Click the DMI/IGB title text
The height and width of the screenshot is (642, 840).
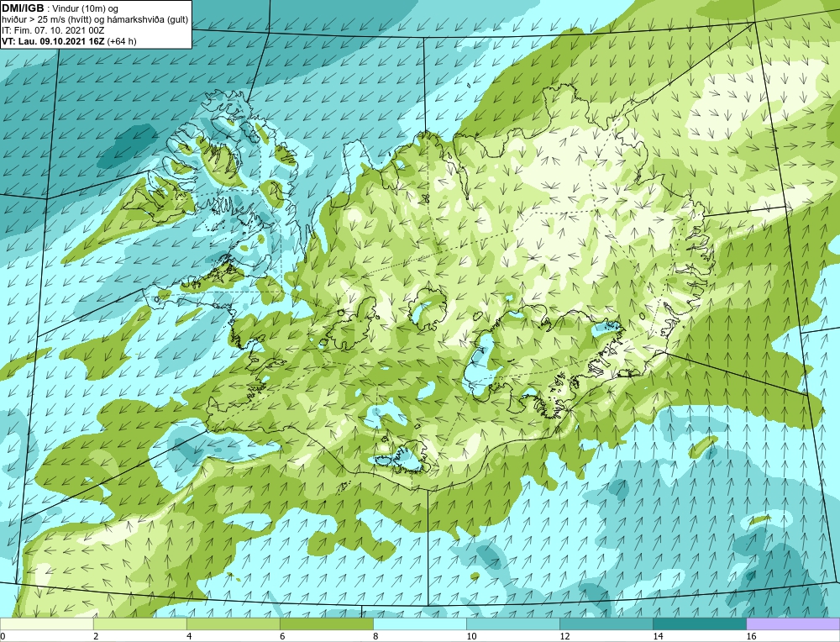(x=23, y=8)
